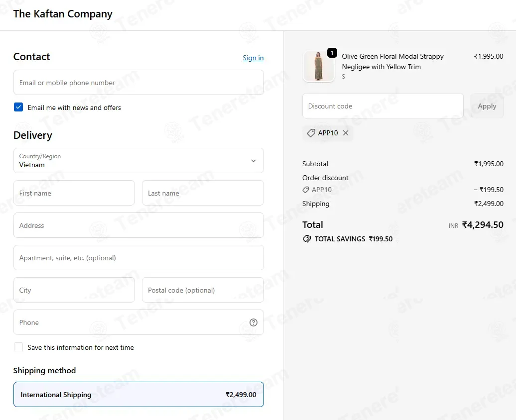Click the Olive Green Negligee product thumbnail

click(x=318, y=66)
